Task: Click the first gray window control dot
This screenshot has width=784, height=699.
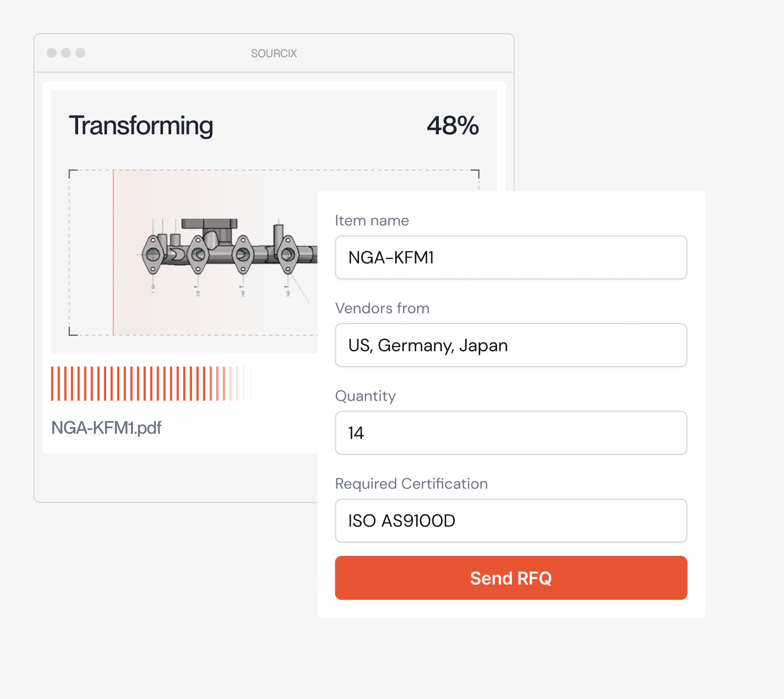Action: [52, 53]
